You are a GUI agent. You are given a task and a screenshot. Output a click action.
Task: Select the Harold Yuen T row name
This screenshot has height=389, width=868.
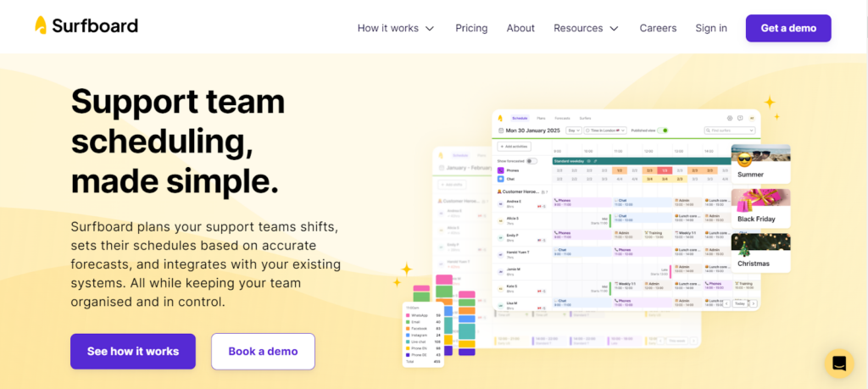[x=518, y=253]
